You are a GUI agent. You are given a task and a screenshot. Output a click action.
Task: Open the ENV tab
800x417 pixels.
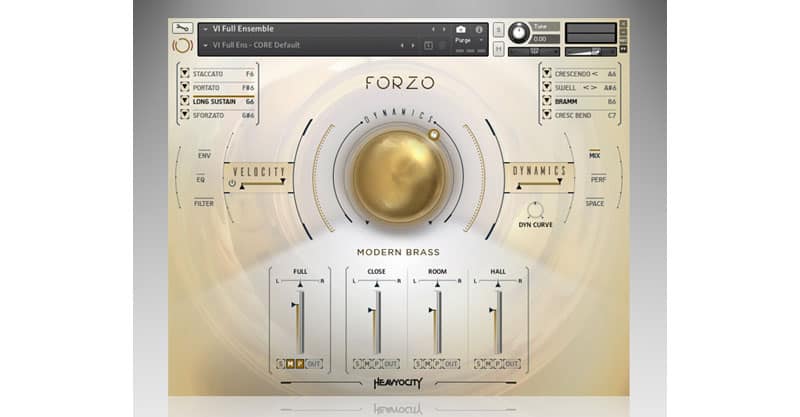[x=204, y=156]
